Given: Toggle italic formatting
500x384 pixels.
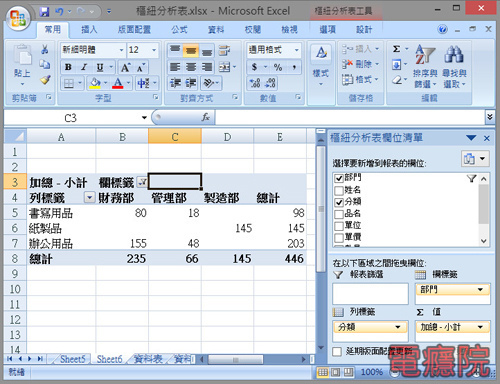Looking at the screenshot, I should pos(84,67).
